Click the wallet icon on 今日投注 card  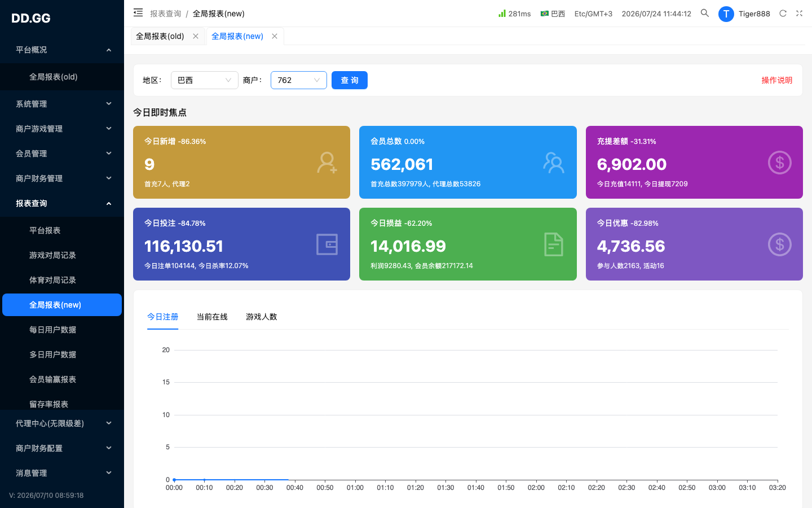pos(327,244)
